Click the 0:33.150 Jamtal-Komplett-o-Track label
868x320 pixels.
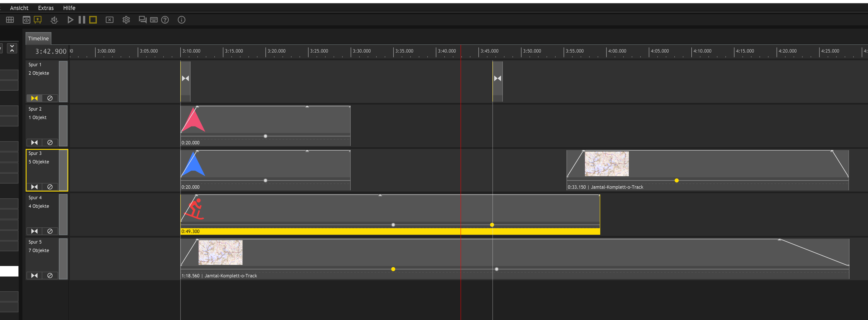pos(605,187)
